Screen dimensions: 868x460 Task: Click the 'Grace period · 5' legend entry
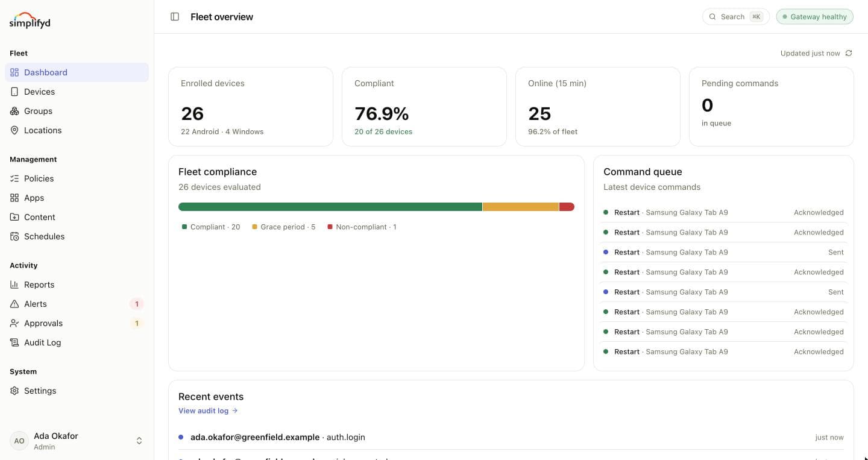pos(283,227)
